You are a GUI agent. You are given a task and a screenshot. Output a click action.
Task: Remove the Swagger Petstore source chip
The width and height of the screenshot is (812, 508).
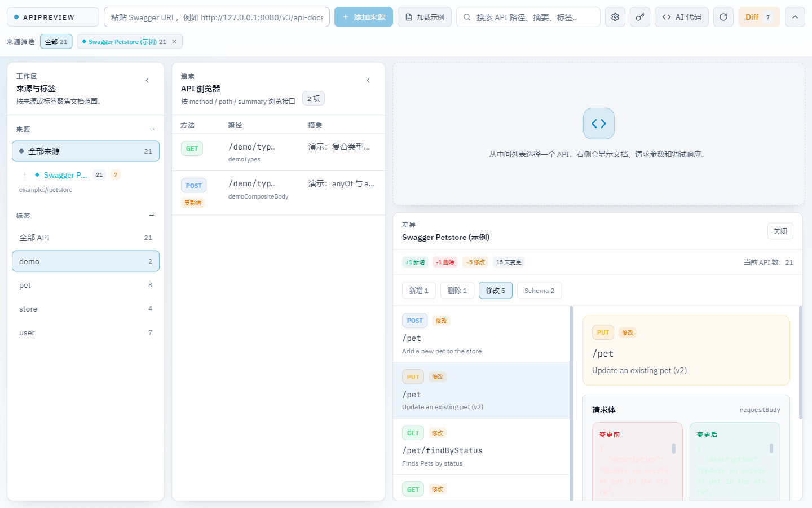pyautogui.click(x=174, y=42)
